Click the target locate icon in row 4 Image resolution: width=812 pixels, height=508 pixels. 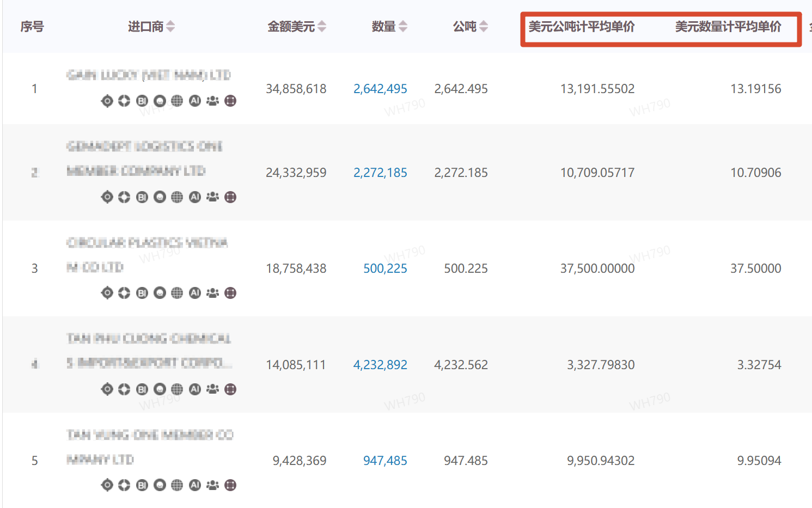[x=107, y=389]
